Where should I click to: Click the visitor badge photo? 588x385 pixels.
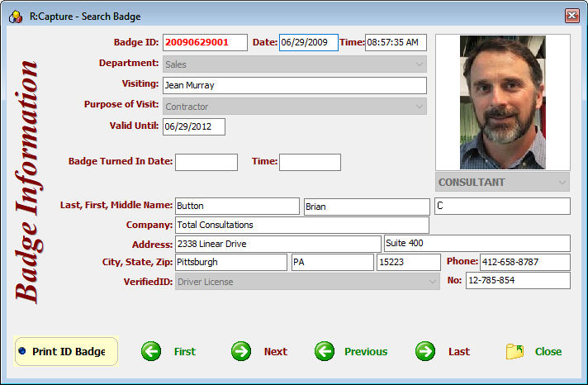click(x=502, y=102)
